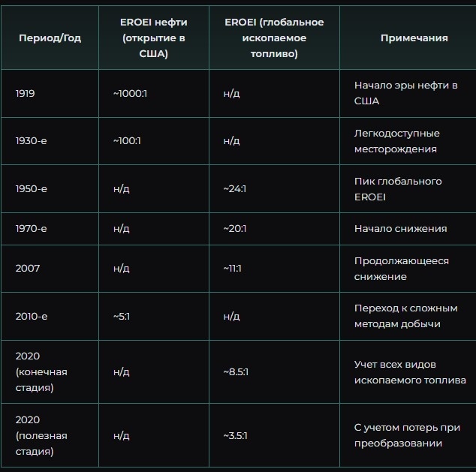Viewport: 476px width, 472px height.
Task: Click '2020 (конечная стадия)' period cell
Action: click(41, 371)
